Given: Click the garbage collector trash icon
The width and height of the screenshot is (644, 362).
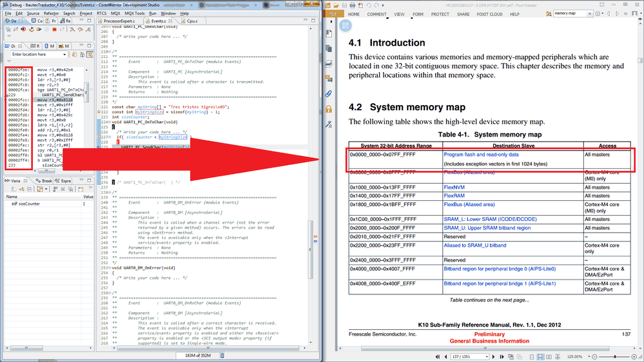Looking at the screenshot, I should pos(222,356).
